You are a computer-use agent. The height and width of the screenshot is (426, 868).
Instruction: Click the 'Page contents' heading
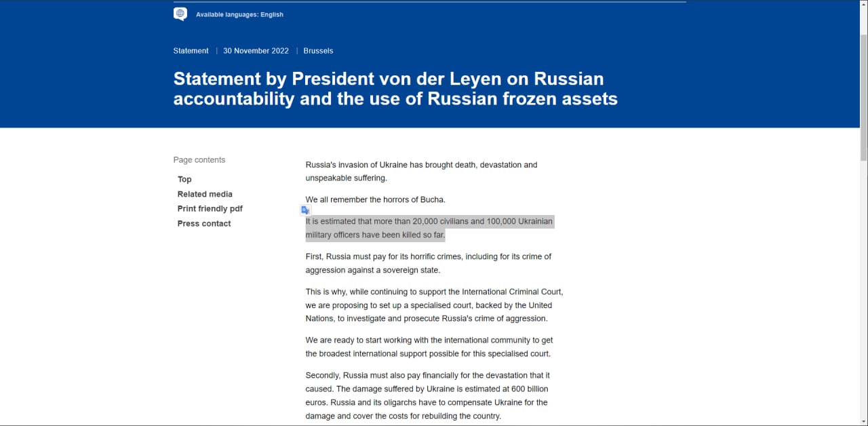click(x=199, y=160)
